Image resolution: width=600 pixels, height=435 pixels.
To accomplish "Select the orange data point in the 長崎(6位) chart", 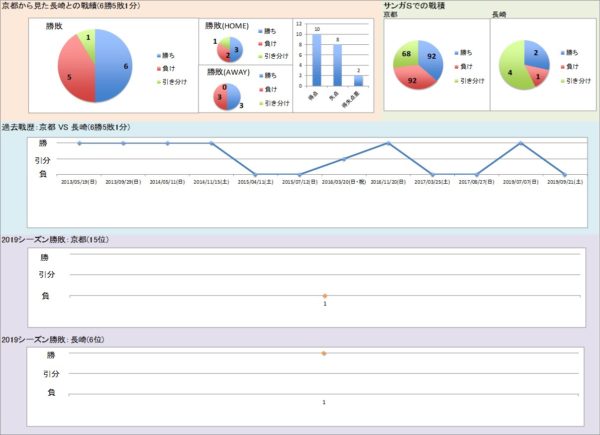I will click(x=324, y=354).
